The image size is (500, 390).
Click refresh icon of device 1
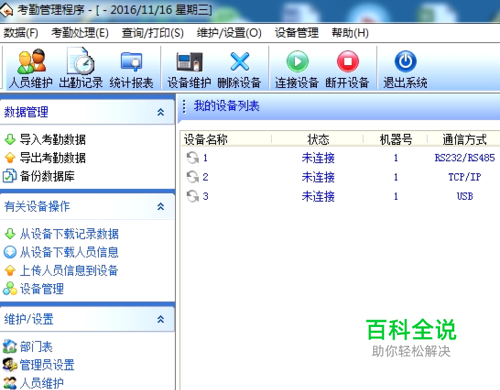[193, 158]
